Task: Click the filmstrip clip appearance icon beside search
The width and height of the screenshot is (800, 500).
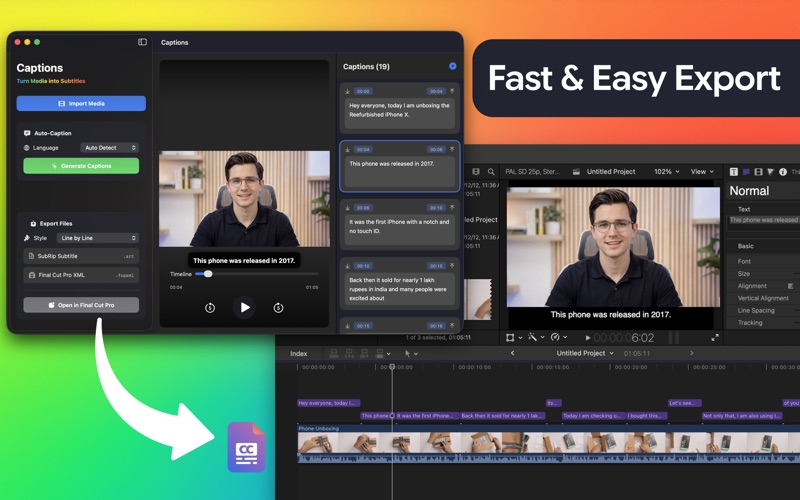Action: [x=476, y=172]
